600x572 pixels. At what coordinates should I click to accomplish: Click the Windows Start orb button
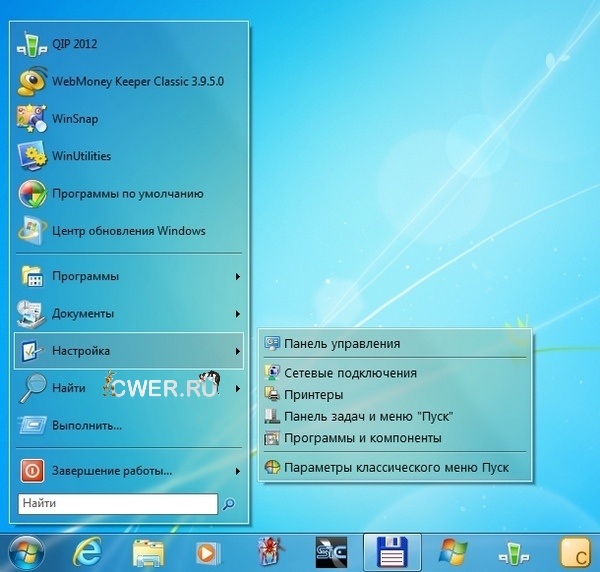click(x=27, y=551)
